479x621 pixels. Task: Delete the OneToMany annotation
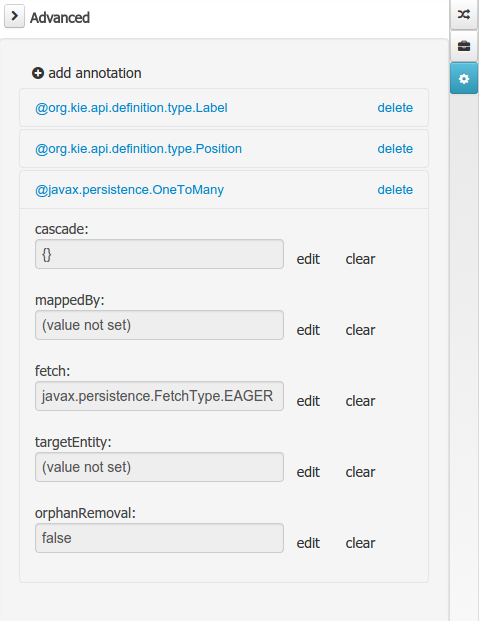(395, 190)
